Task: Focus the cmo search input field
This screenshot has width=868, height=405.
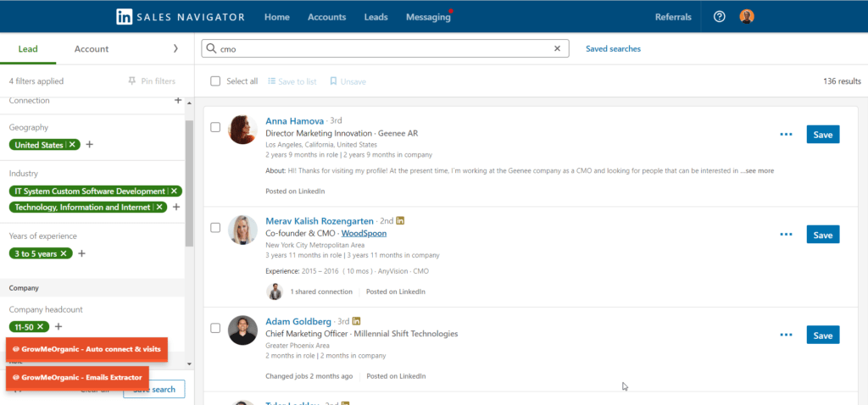Action: (x=385, y=48)
